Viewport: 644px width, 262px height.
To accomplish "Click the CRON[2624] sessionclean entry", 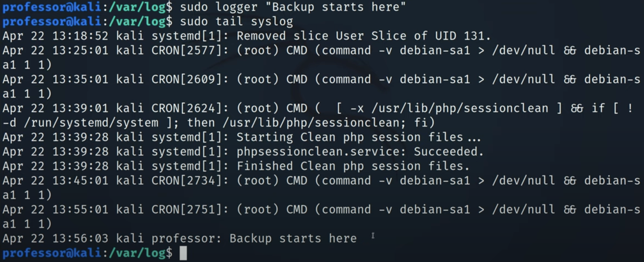I will coord(319,115).
